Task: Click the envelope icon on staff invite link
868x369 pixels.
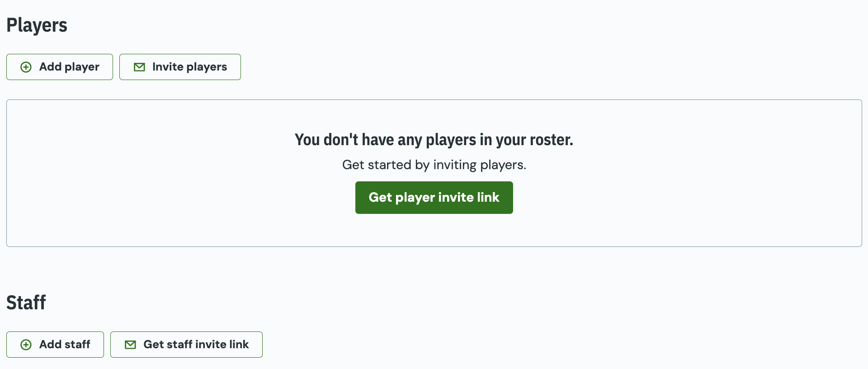Action: pos(130,345)
